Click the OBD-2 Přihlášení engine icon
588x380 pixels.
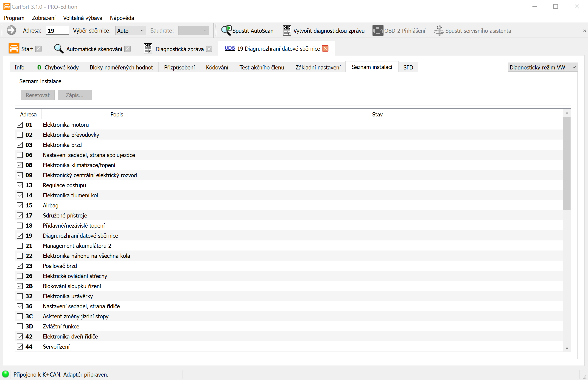click(378, 31)
